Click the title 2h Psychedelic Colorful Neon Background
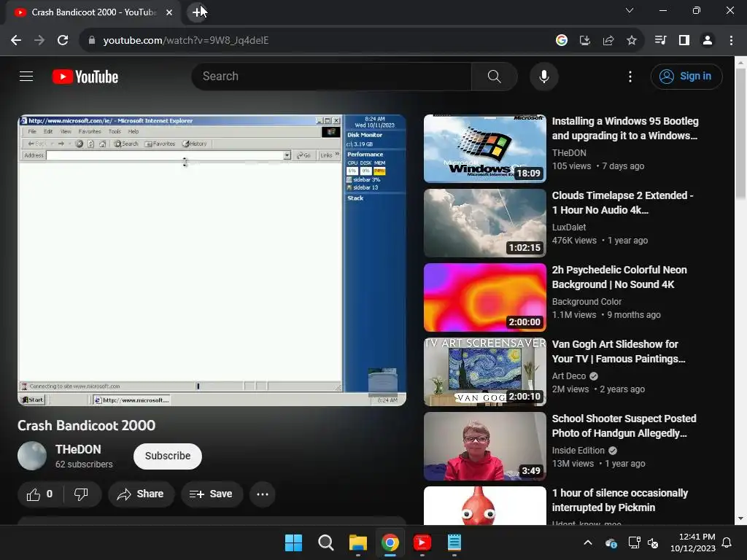The height and width of the screenshot is (560, 747). 619,276
